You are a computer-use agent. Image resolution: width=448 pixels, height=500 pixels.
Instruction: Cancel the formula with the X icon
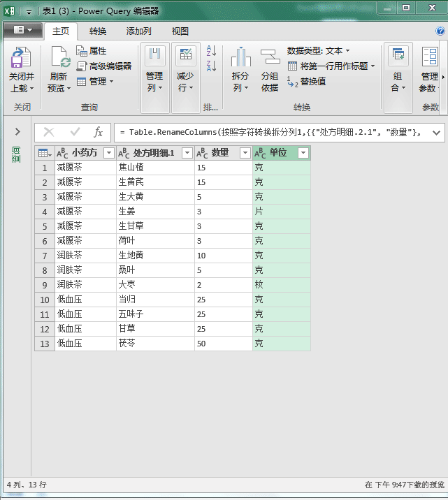pyautogui.click(x=49, y=132)
